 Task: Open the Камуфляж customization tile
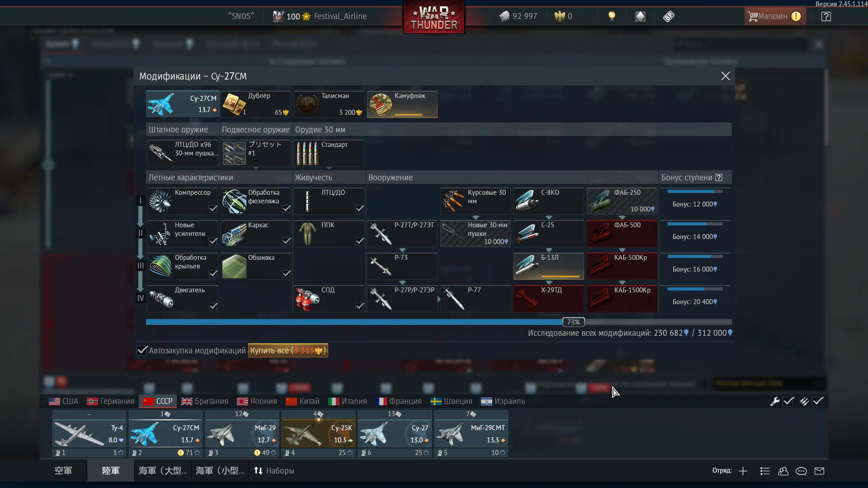tap(402, 104)
